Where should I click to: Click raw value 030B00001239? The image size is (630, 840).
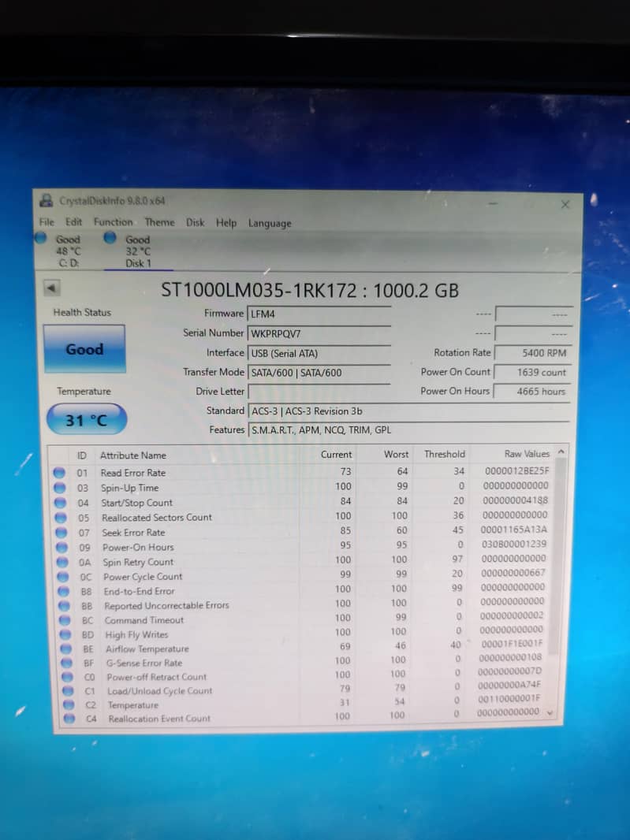pyautogui.click(x=513, y=544)
